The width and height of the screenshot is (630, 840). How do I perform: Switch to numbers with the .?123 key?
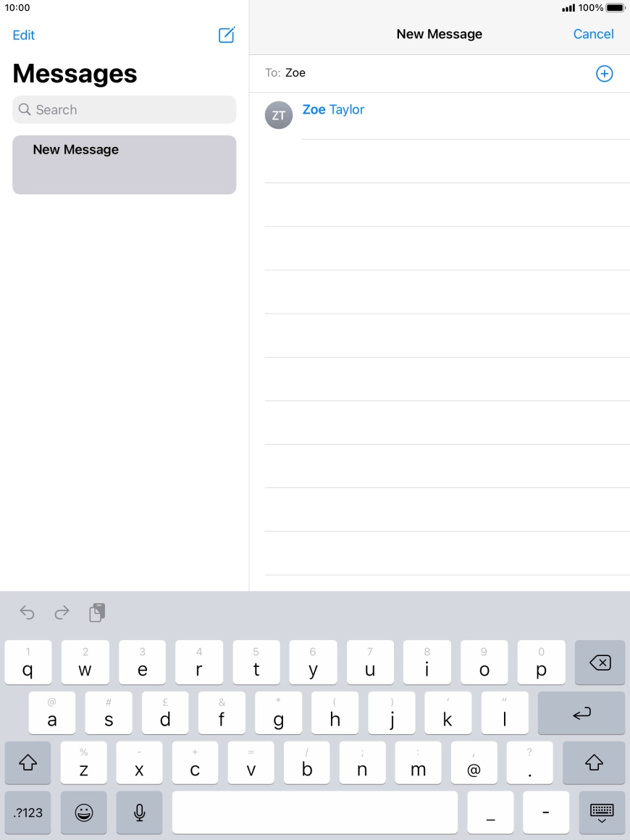point(27,812)
